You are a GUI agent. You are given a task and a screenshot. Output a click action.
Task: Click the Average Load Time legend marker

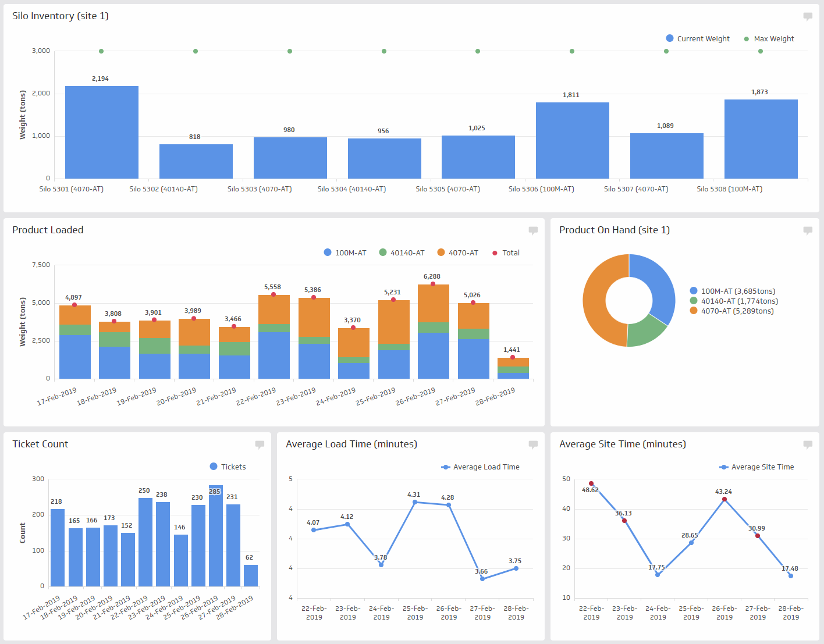(x=445, y=467)
